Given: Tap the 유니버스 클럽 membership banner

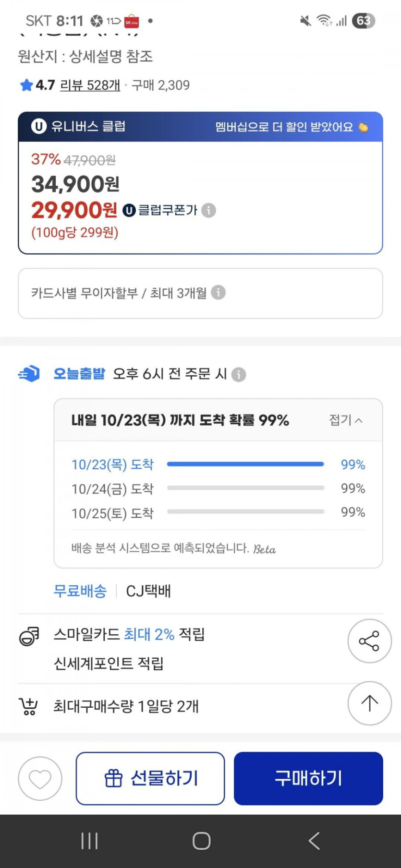Looking at the screenshot, I should click(x=200, y=127).
